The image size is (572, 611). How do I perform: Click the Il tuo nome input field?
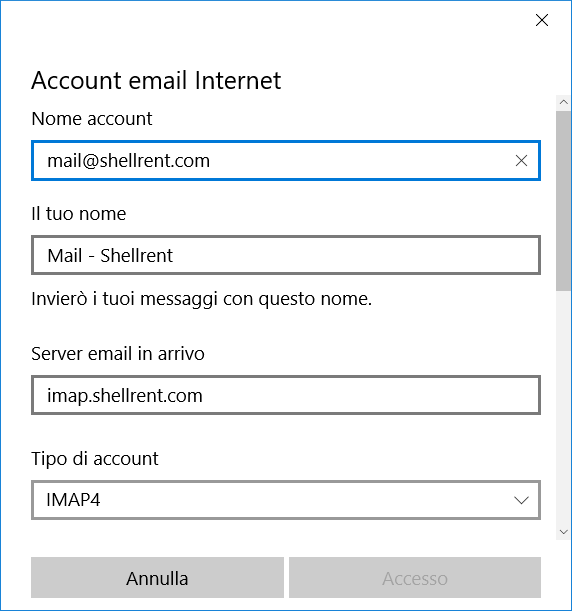pos(286,255)
